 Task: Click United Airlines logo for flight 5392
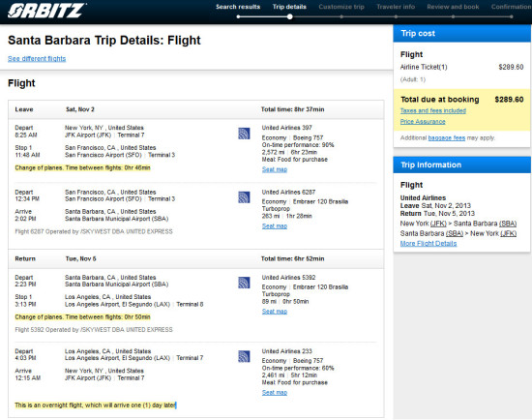(244, 283)
